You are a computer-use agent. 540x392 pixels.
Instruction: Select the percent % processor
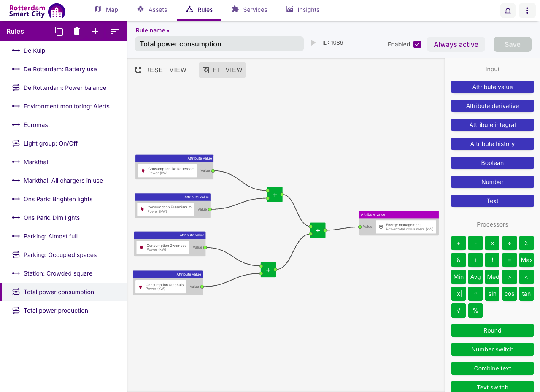click(x=475, y=311)
